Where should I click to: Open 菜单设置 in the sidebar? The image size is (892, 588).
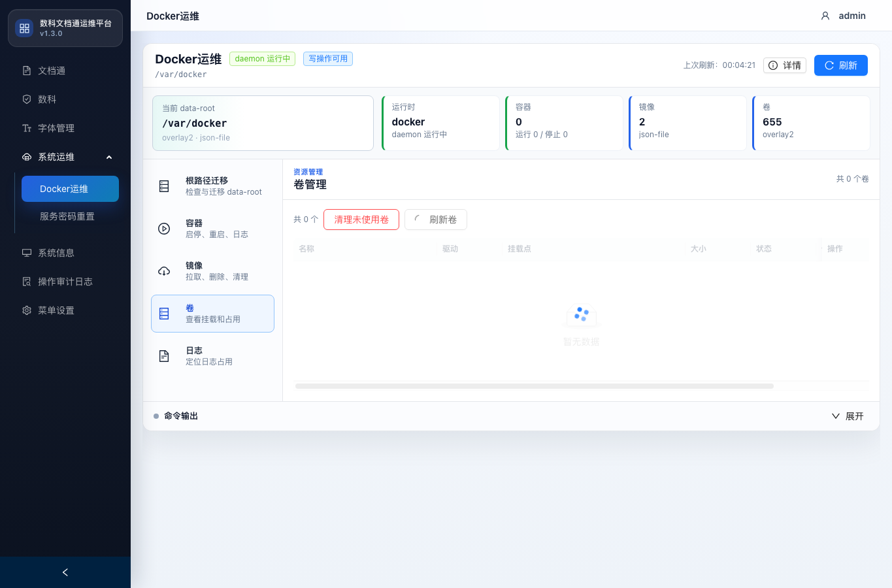pyautogui.click(x=65, y=310)
